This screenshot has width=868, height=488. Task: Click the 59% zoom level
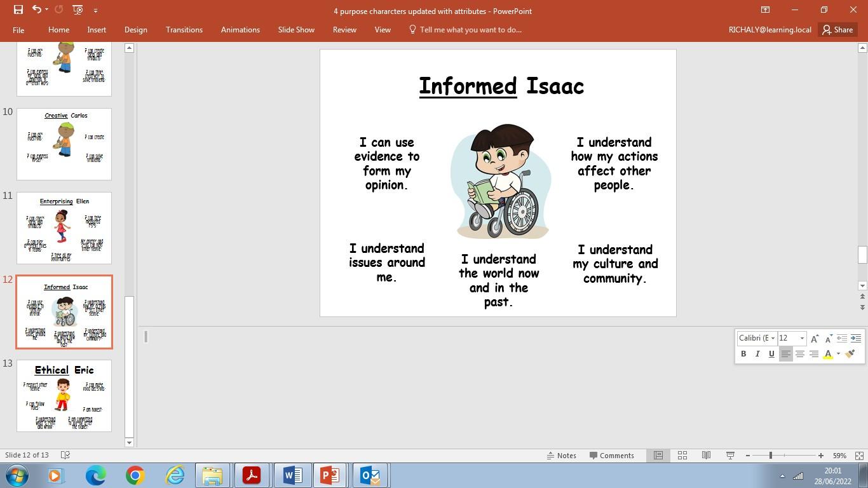click(839, 456)
